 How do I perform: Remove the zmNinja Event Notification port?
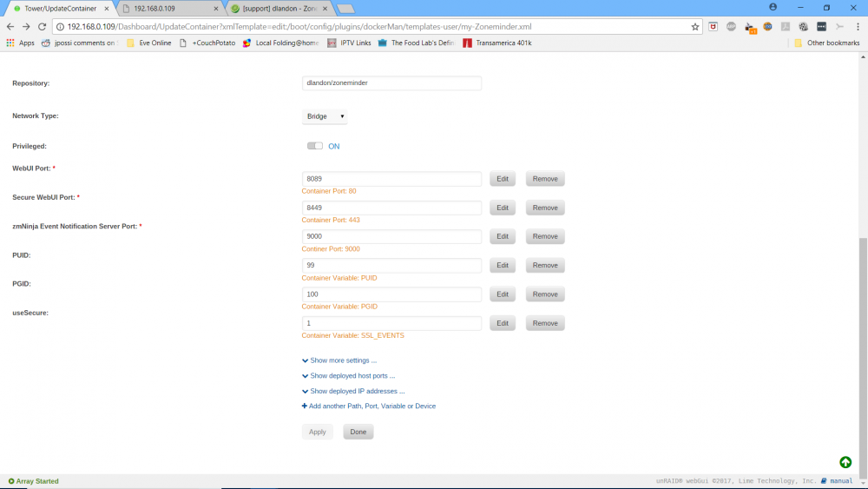click(545, 236)
